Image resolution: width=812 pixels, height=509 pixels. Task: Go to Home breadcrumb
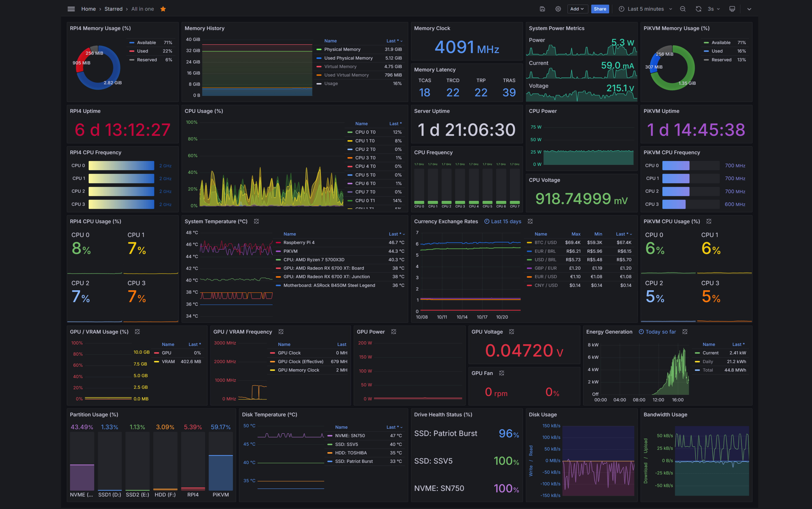pos(88,9)
